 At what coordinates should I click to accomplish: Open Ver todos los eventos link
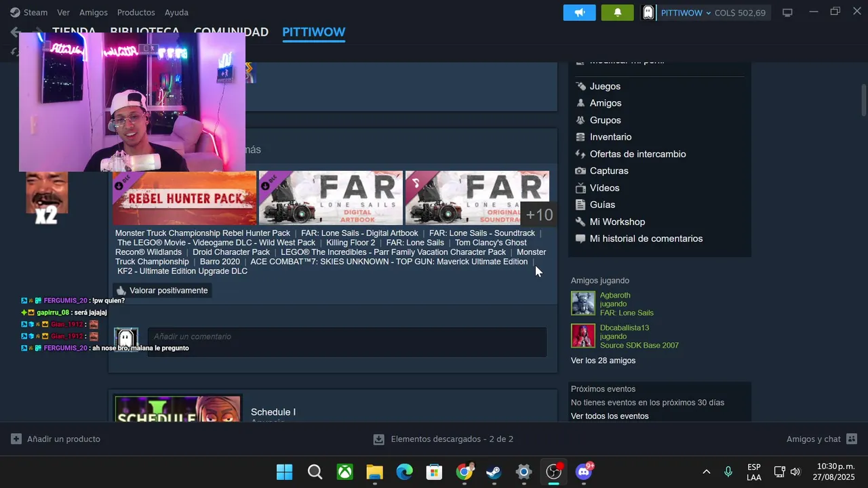(610, 416)
